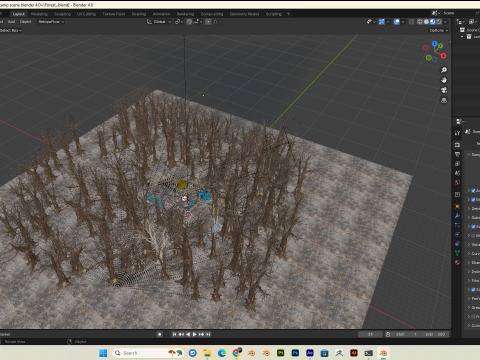Toggle viewport overlays display
This screenshot has width=480, height=360.
[x=396, y=22]
